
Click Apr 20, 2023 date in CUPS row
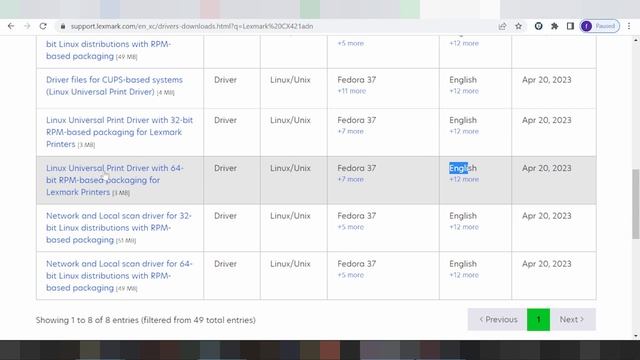click(x=547, y=80)
